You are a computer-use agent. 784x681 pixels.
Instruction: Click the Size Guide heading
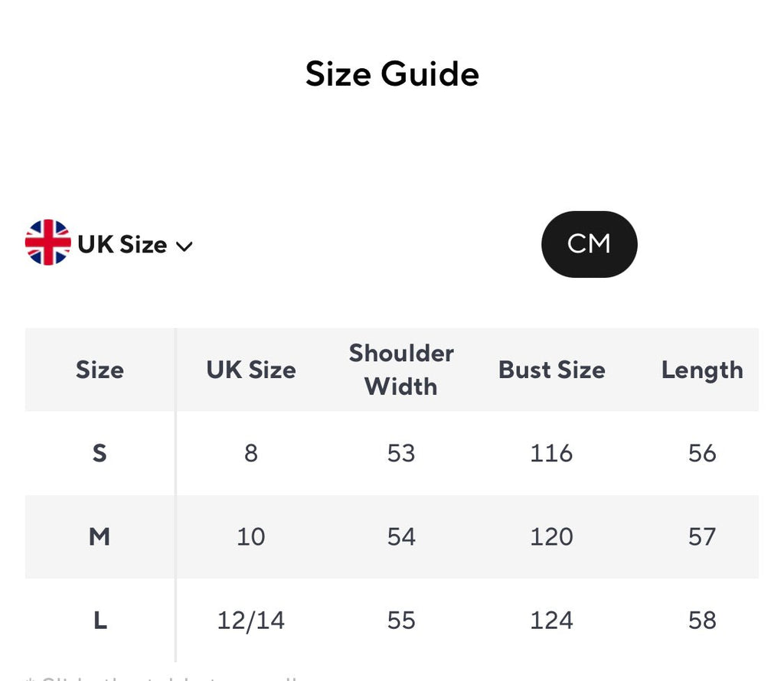click(392, 74)
